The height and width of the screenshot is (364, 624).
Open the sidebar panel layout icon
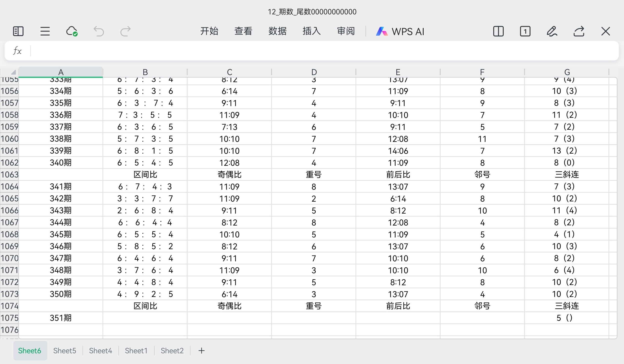(x=18, y=31)
